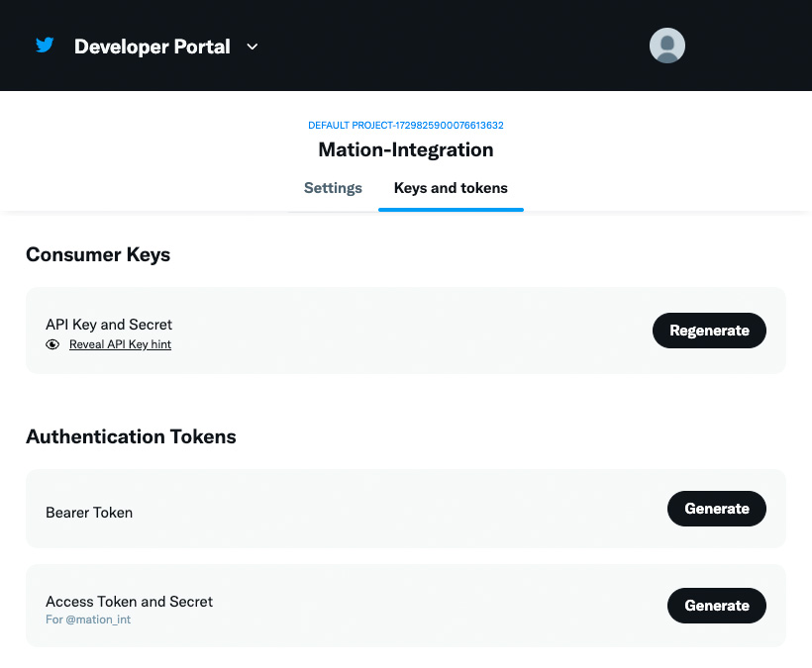
Task: Switch to the Settings tab
Action: coord(333,188)
